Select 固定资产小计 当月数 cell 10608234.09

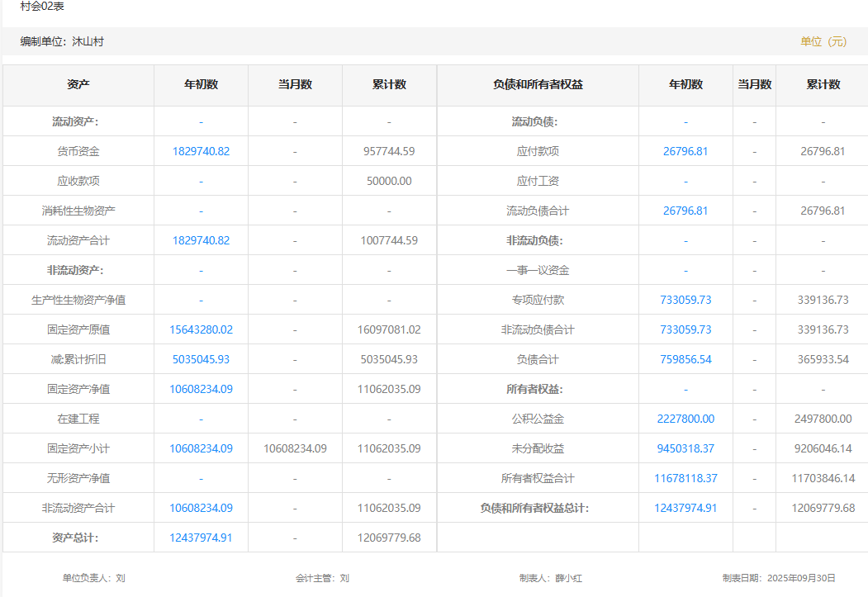pos(295,448)
